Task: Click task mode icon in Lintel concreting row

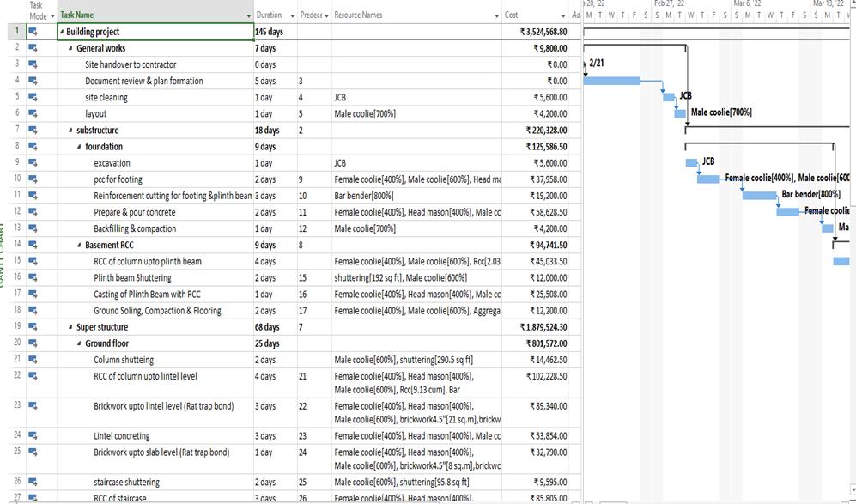Action: coord(33,435)
